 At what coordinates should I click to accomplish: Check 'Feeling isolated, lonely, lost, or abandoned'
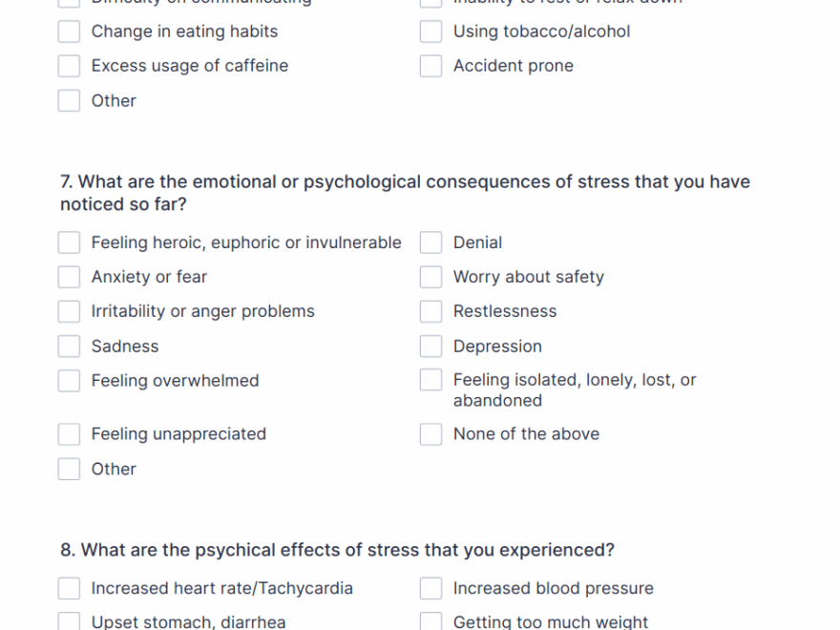click(430, 379)
